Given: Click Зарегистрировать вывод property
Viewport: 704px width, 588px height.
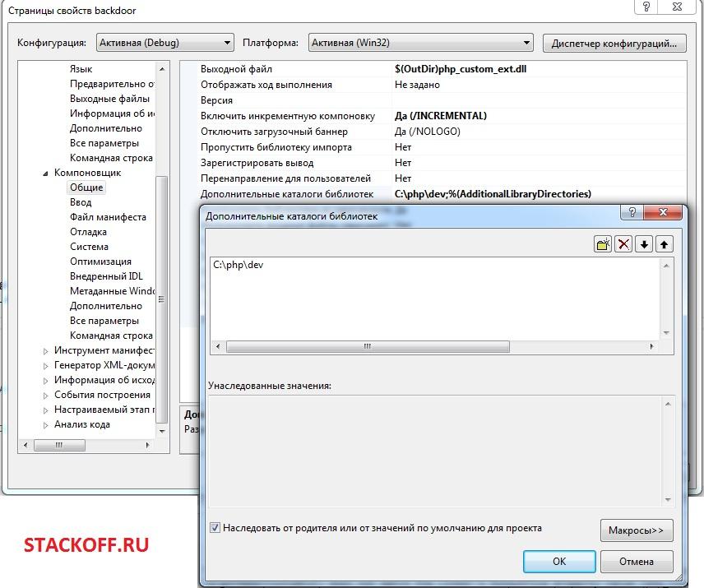Looking at the screenshot, I should click(257, 164).
